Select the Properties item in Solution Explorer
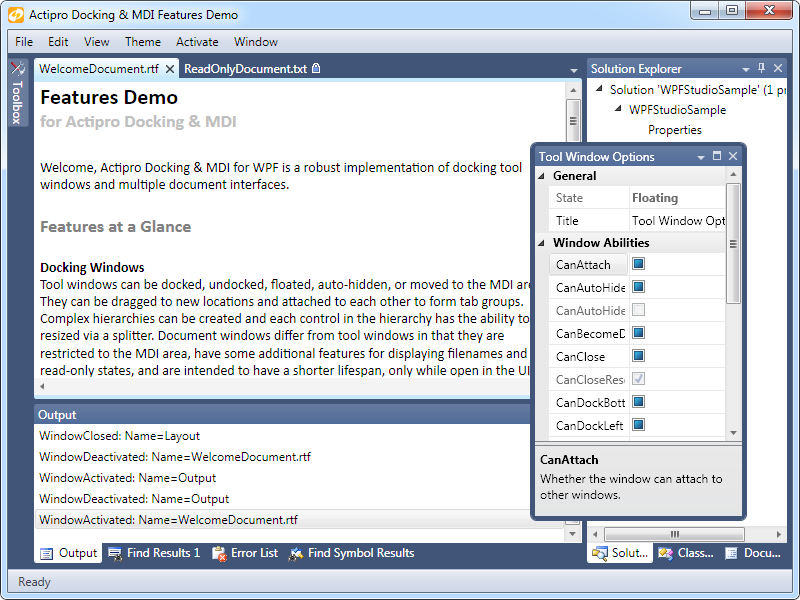 [674, 129]
